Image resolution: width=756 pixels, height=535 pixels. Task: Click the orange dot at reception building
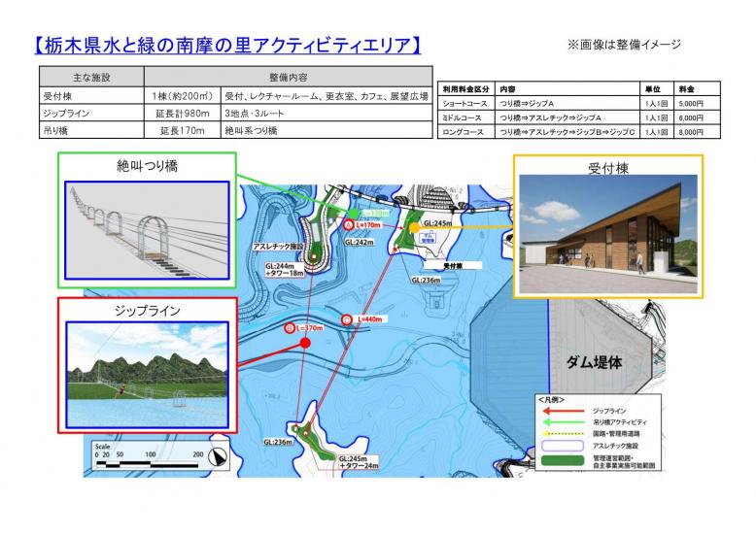[414, 228]
